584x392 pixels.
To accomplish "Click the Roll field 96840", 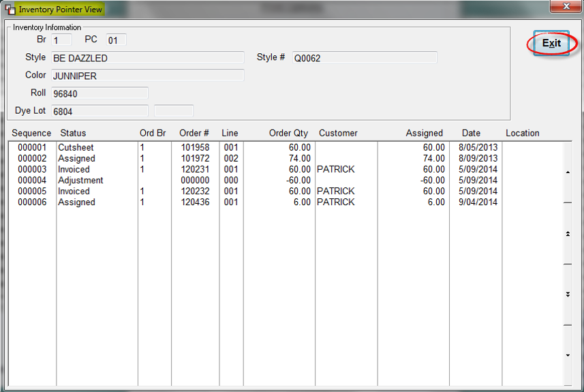I will pyautogui.click(x=99, y=93).
